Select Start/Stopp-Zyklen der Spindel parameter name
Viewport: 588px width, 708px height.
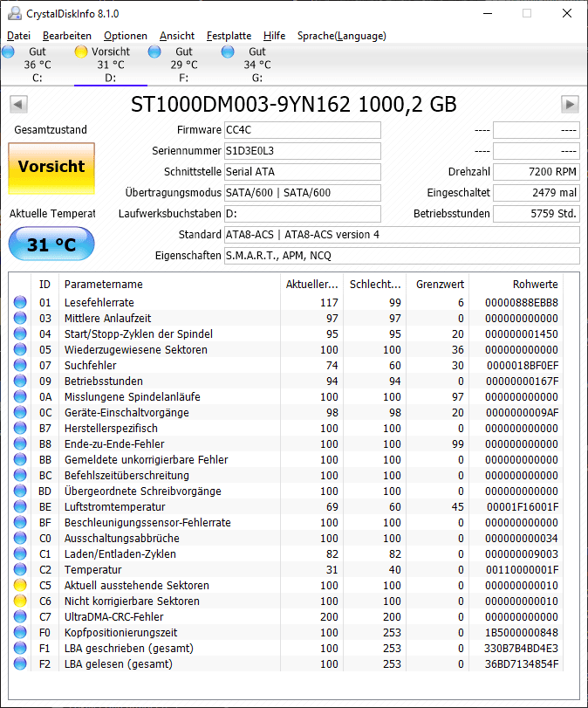tap(139, 333)
